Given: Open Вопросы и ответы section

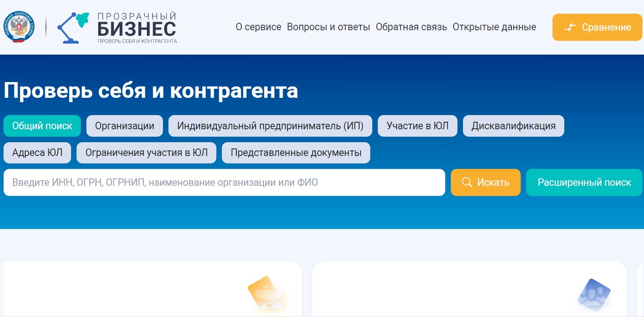Looking at the screenshot, I should pyautogui.click(x=328, y=27).
